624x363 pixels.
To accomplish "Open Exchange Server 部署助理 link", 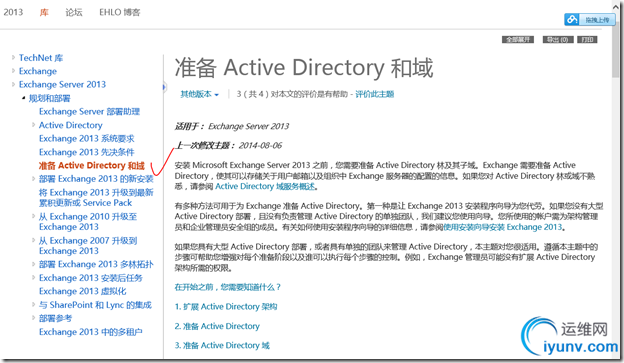I will point(90,111).
